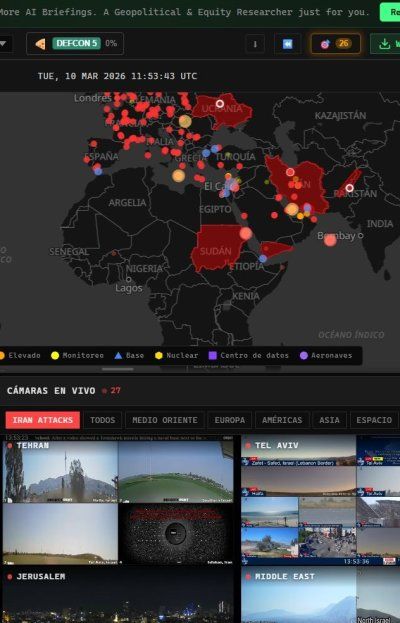Click the 0% readout next to DEFCON 5

pos(111,43)
